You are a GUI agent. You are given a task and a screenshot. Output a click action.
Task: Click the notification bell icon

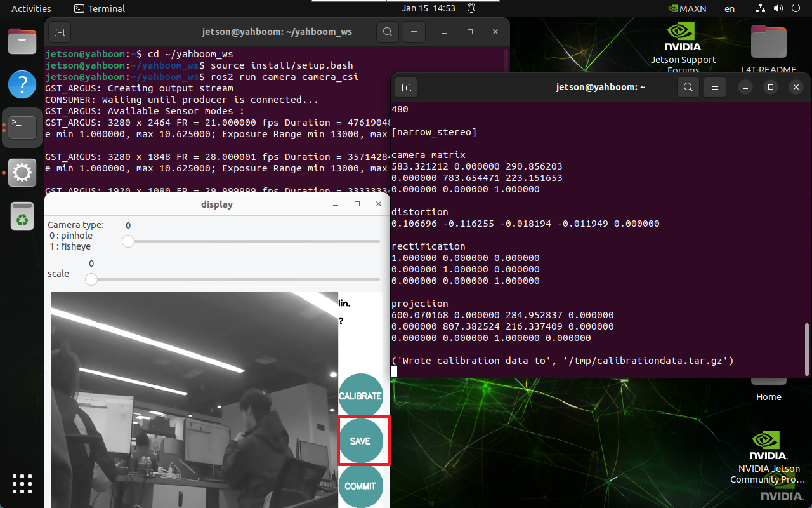[x=471, y=8]
